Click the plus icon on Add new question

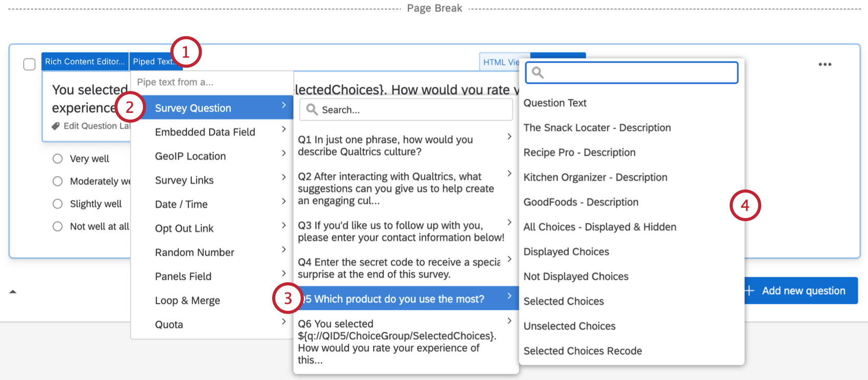point(749,291)
